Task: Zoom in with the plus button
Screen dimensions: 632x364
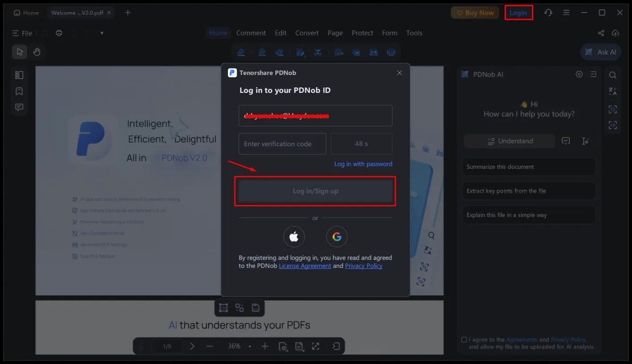Action: (x=265, y=346)
